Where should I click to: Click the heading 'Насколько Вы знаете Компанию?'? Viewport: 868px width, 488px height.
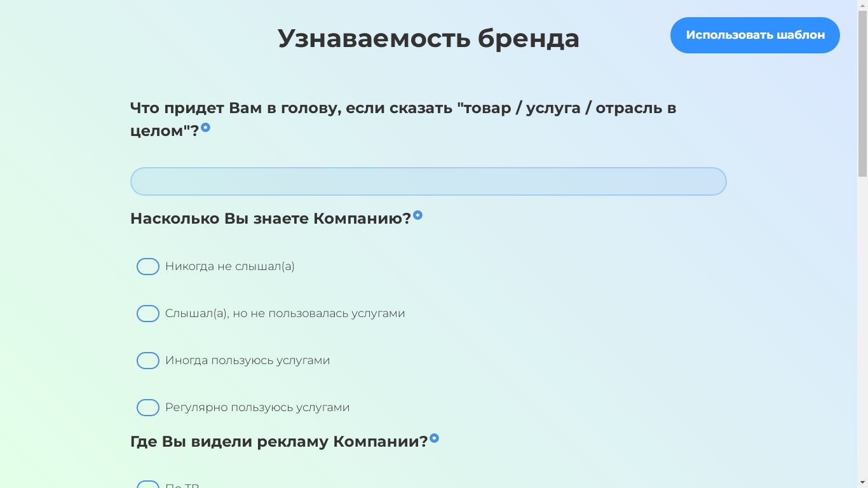(270, 218)
